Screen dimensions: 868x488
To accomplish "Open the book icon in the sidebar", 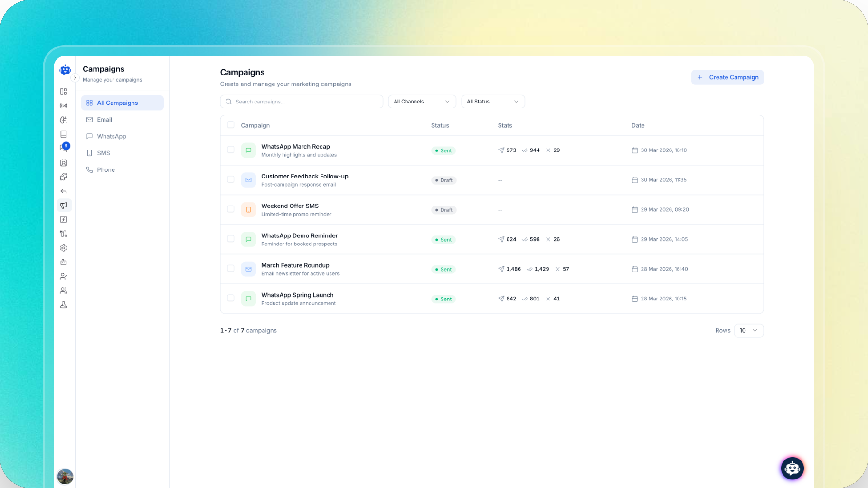I will [64, 134].
